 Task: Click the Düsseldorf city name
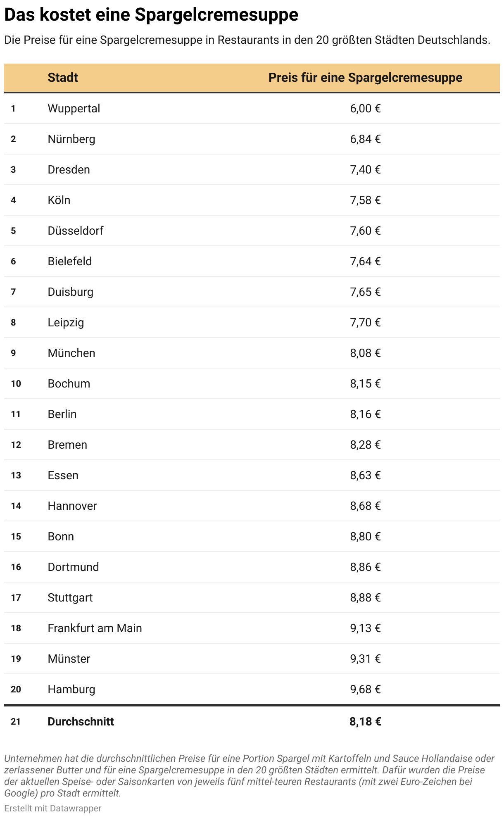pyautogui.click(x=76, y=231)
